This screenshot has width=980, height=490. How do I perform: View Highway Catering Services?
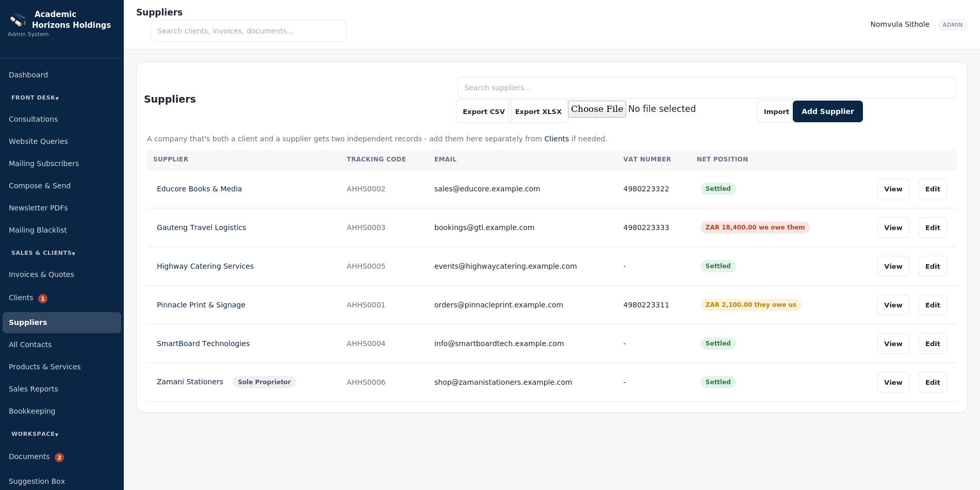(893, 266)
